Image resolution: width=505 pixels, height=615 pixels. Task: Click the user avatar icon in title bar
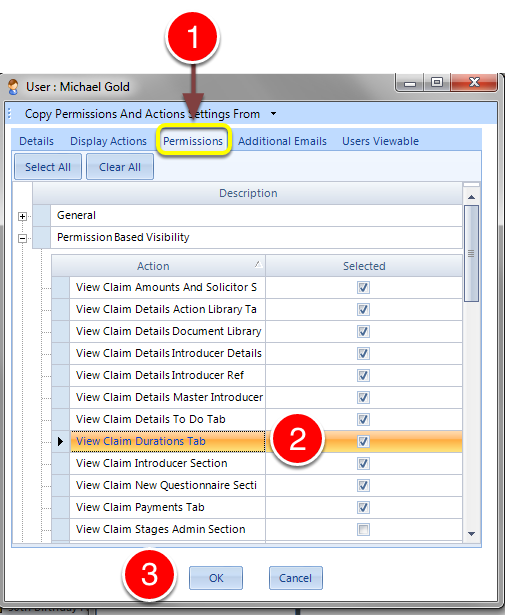(13, 87)
